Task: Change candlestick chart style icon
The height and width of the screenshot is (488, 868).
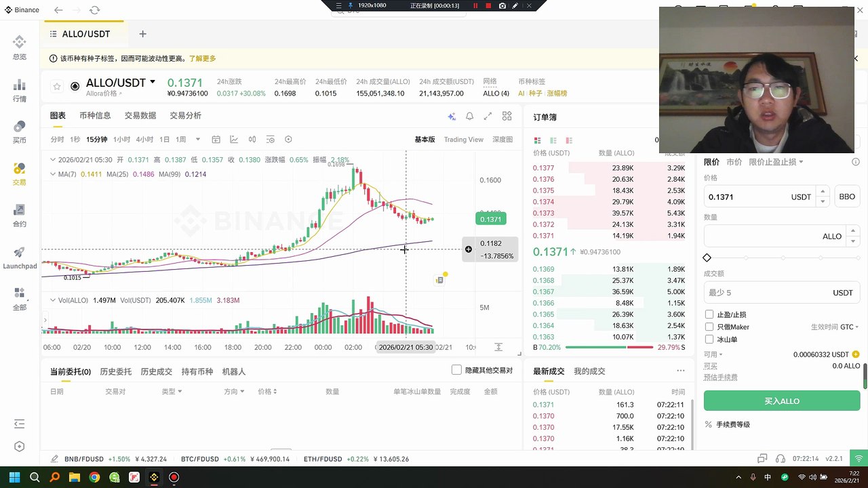Action: coord(252,140)
